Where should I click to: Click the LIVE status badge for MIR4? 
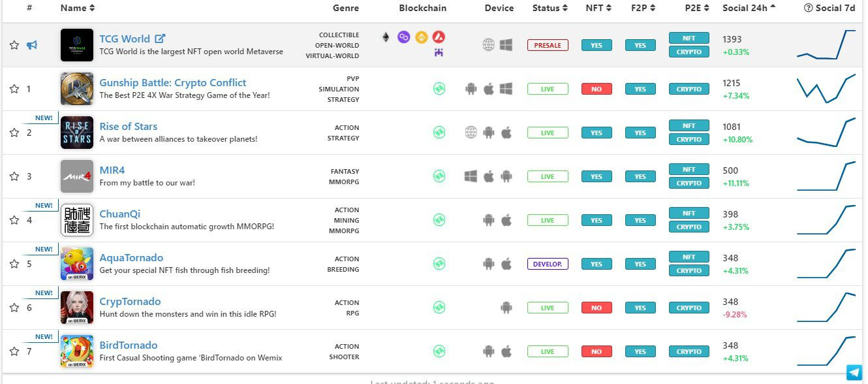click(x=548, y=176)
